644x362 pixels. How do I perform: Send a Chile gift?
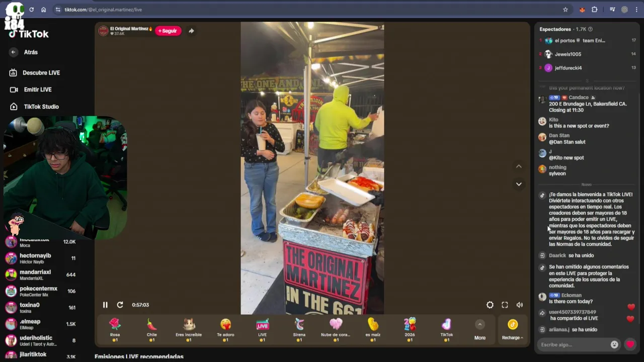(x=152, y=330)
